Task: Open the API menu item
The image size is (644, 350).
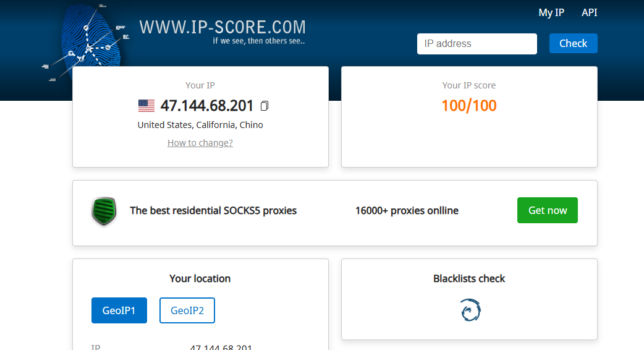Action: (x=589, y=12)
